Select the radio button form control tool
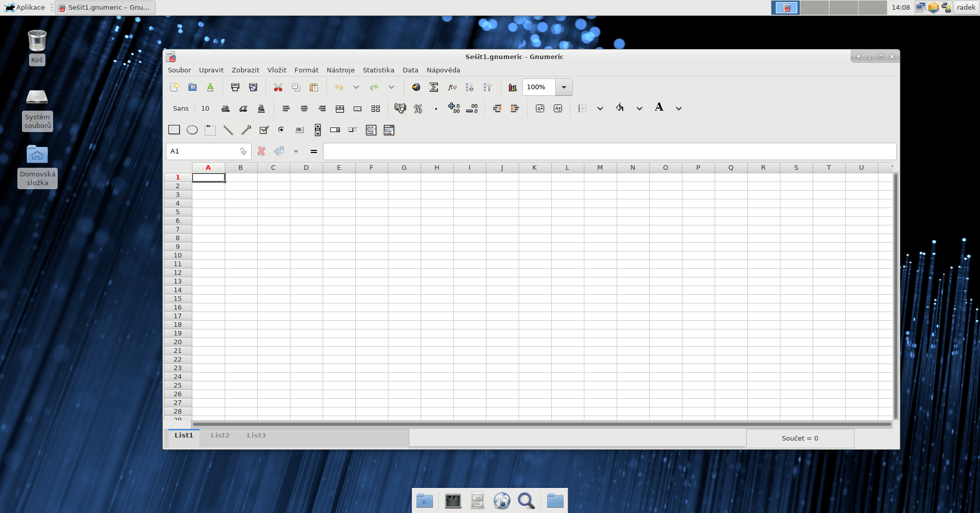 pyautogui.click(x=281, y=130)
